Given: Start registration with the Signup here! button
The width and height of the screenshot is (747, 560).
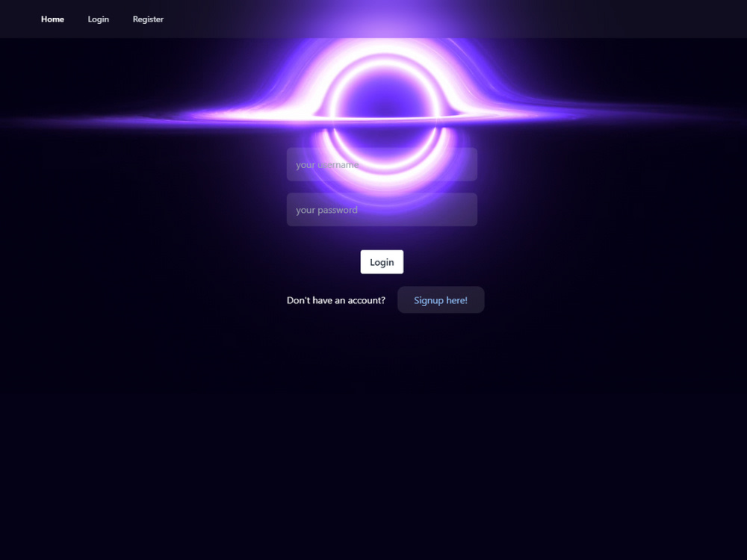Looking at the screenshot, I should click(441, 299).
